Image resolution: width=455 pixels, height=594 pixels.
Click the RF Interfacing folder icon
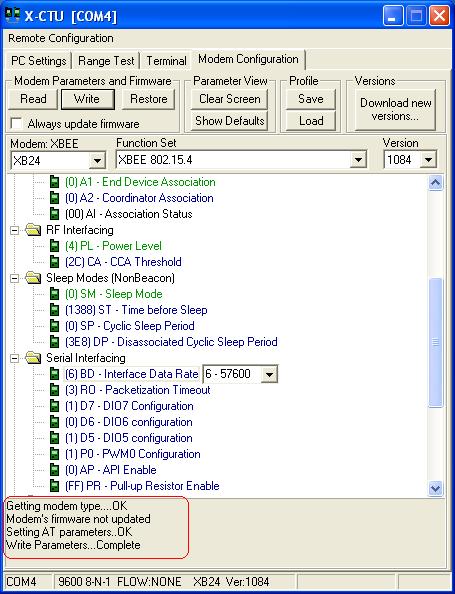coord(33,230)
